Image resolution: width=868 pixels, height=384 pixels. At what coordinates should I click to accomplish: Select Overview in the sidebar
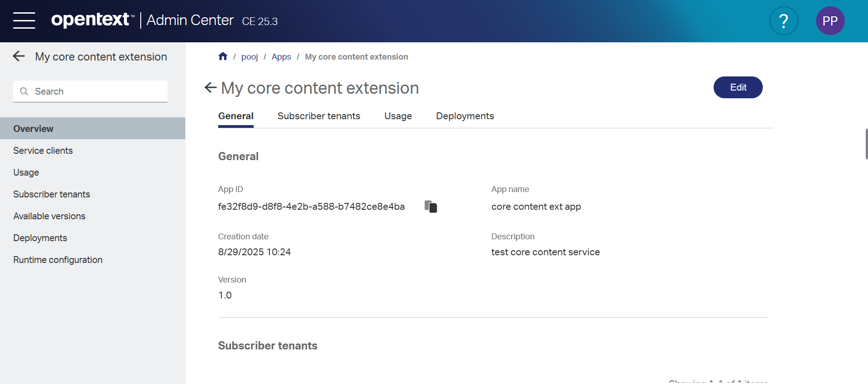[x=92, y=128]
